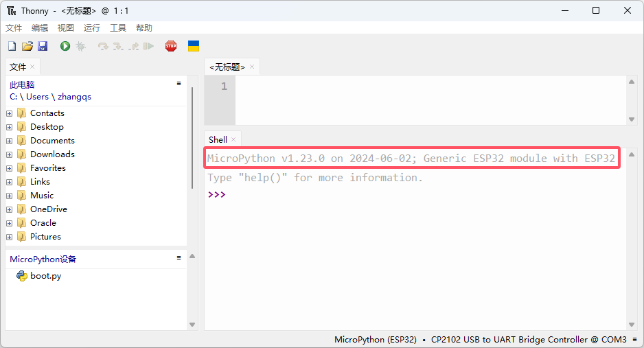Click the shell scroll down arrow
The width and height of the screenshot is (644, 348).
pos(632,325)
